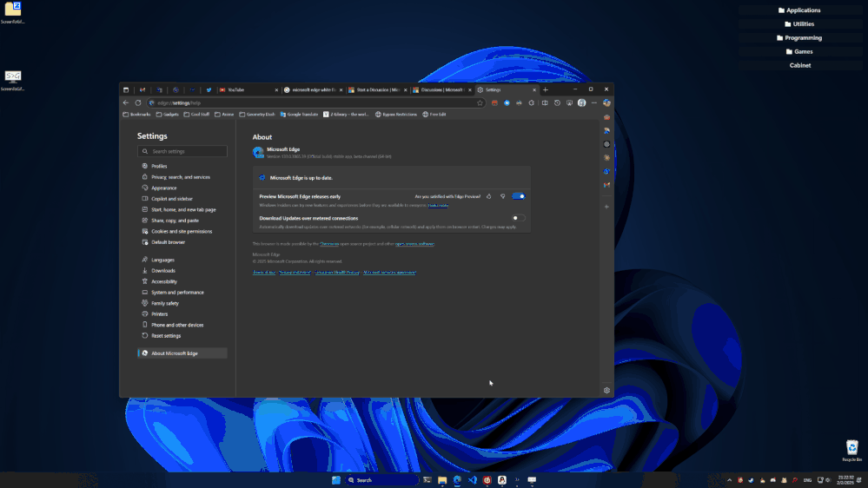This screenshot has width=868, height=488.
Task: Open Privacy, search, and services settings
Action: (x=180, y=177)
